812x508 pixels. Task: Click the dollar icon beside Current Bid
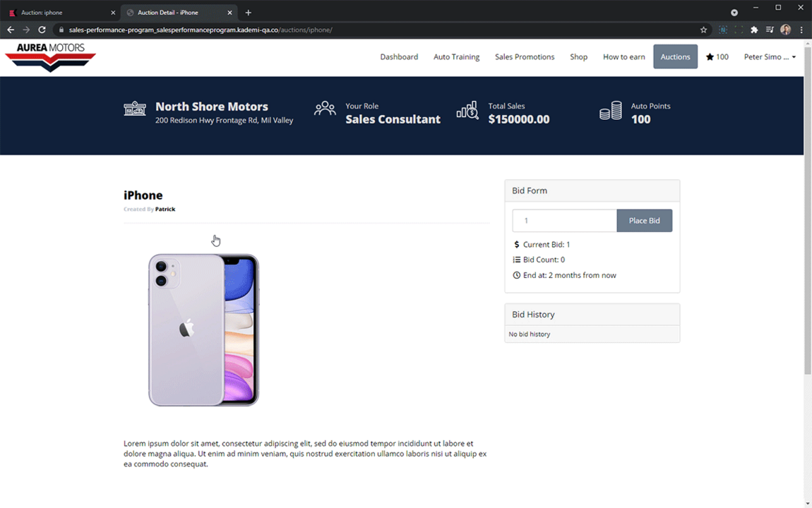(x=516, y=244)
